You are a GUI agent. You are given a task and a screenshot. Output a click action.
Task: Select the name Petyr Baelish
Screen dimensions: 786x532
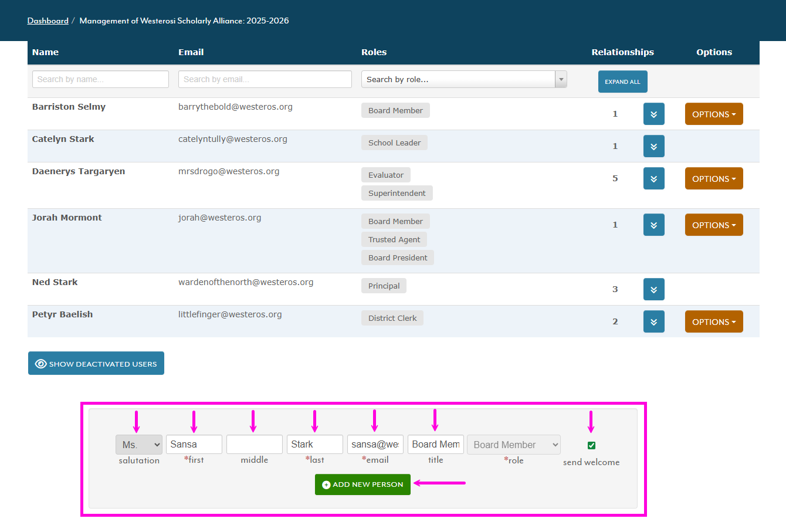(62, 314)
